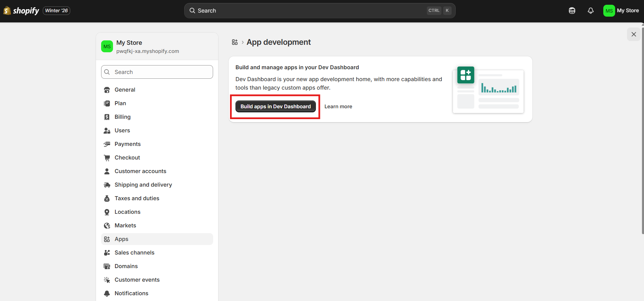This screenshot has height=301, width=644.
Task: Click the Billing receipt icon
Action: [107, 117]
